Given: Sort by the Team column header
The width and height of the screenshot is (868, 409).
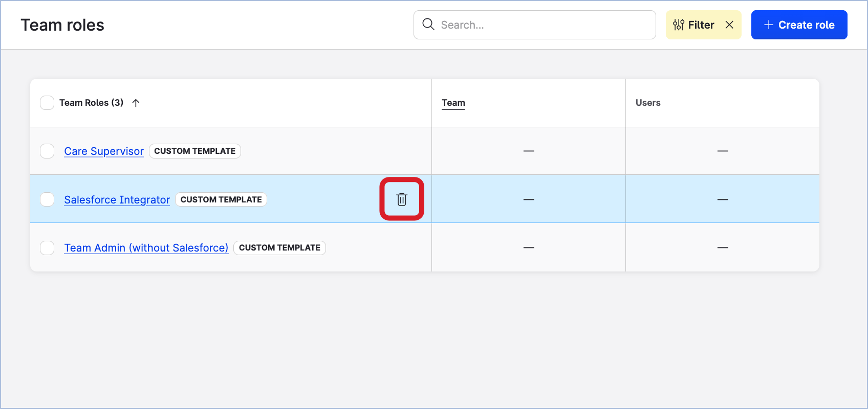Looking at the screenshot, I should [453, 103].
